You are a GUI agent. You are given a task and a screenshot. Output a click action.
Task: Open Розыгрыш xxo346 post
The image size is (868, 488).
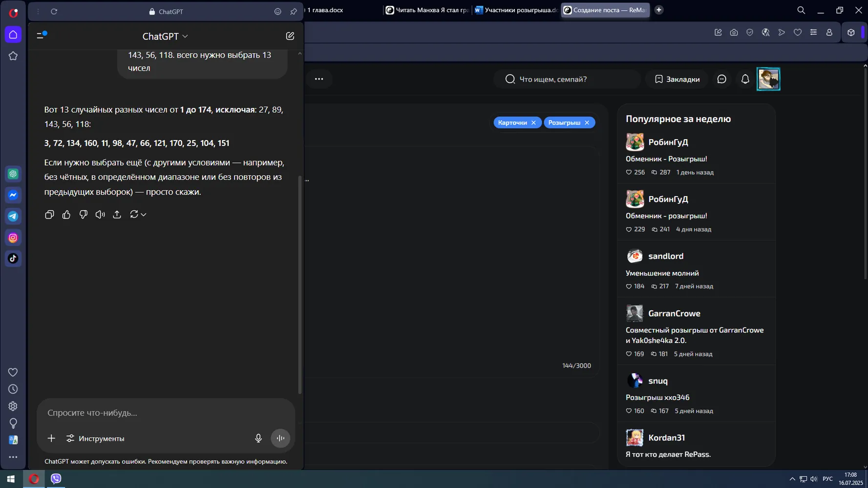(657, 398)
